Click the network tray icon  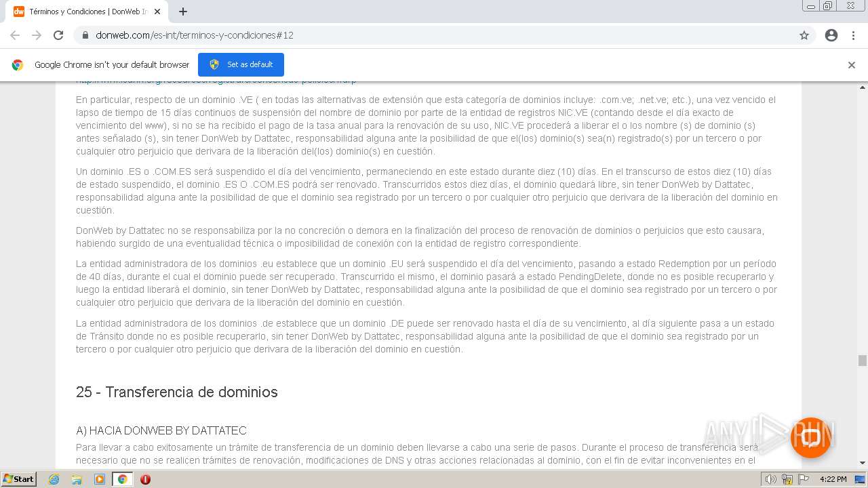[787, 479]
